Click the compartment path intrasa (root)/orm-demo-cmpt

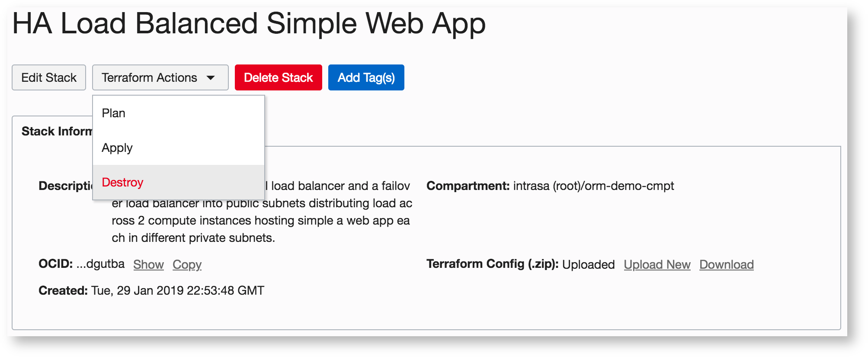(593, 186)
